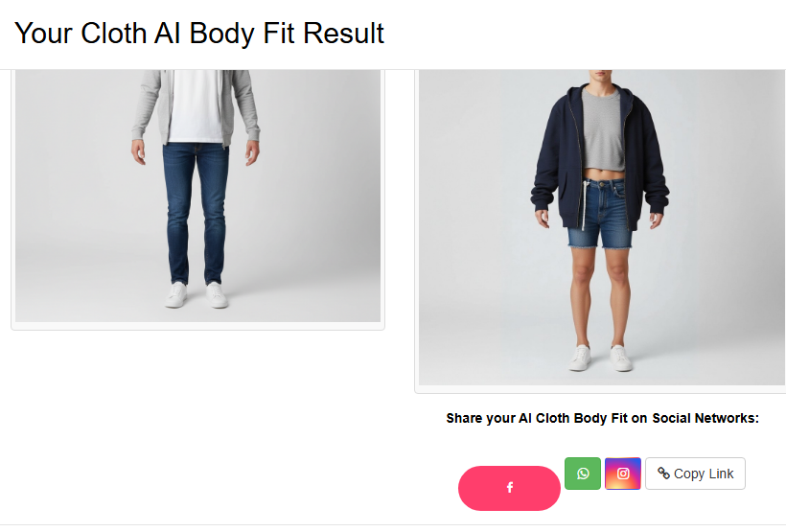The image size is (786, 532).
Task: Click the Copy Link button
Action: coord(695,474)
